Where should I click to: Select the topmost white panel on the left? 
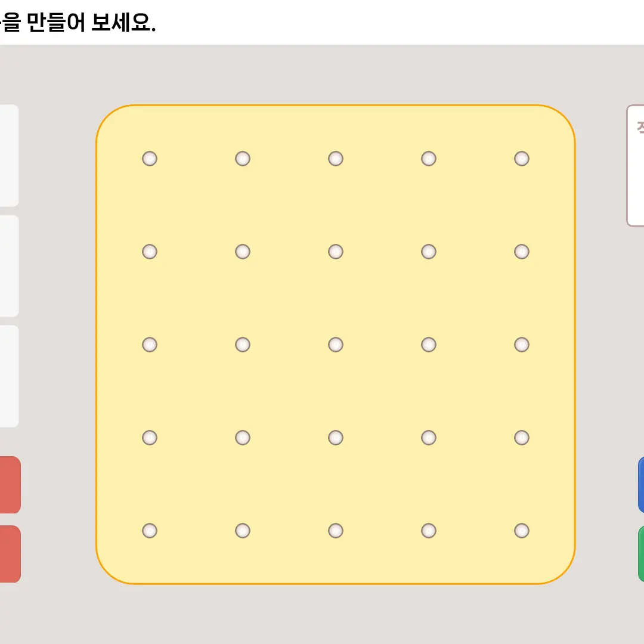[x=7, y=155]
